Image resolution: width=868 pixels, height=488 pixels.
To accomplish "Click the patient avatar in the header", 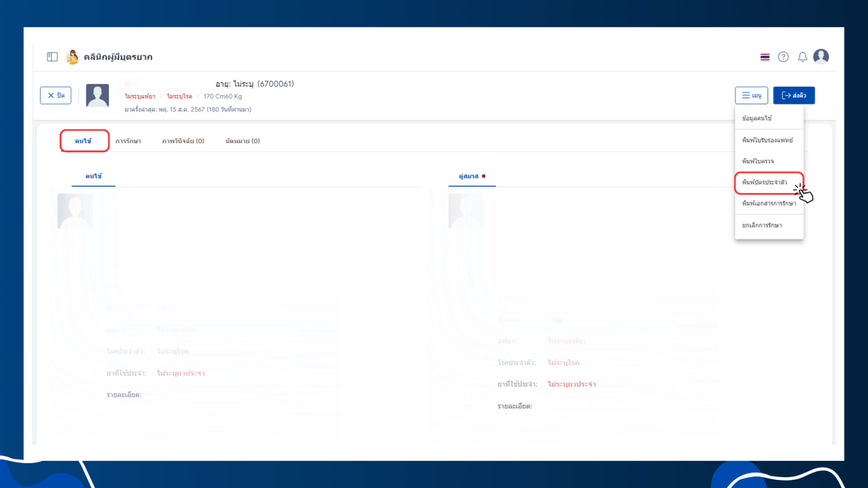I will point(97,95).
